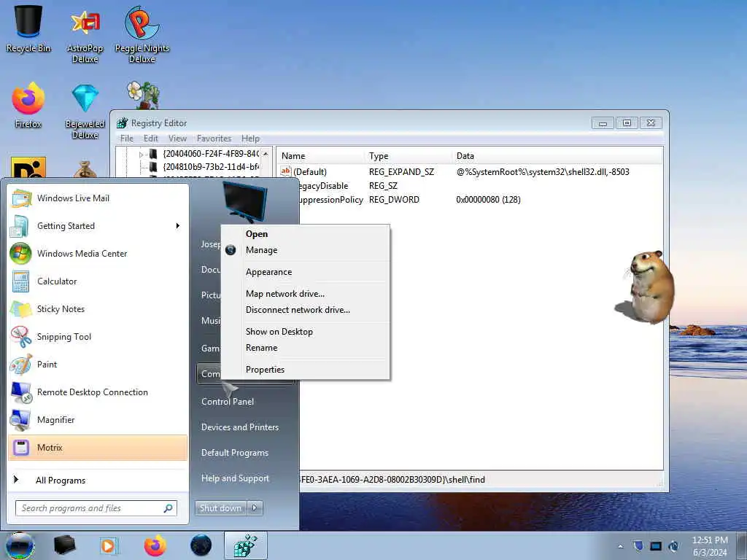Click the taskbar clock showing 12:51 PM
Image resolution: width=747 pixels, height=560 pixels.
tap(710, 546)
